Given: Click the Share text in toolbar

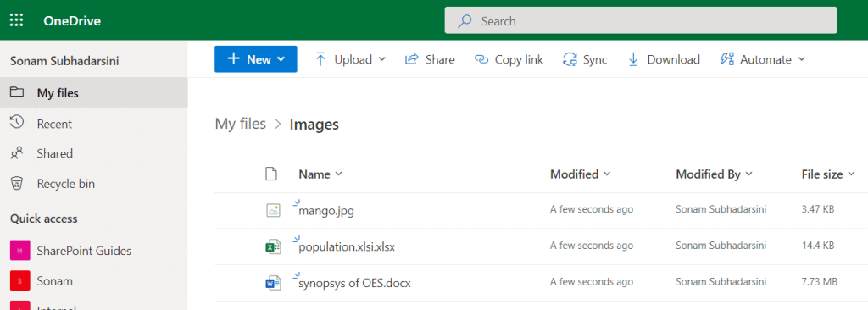Looking at the screenshot, I should point(440,59).
